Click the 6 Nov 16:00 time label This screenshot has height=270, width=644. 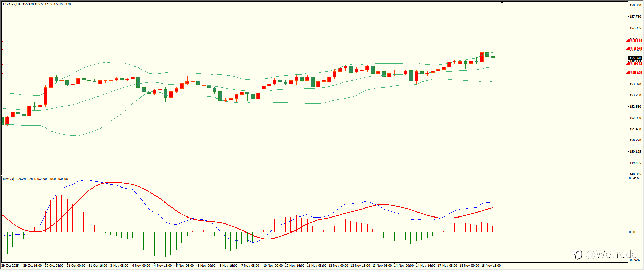(x=228, y=266)
